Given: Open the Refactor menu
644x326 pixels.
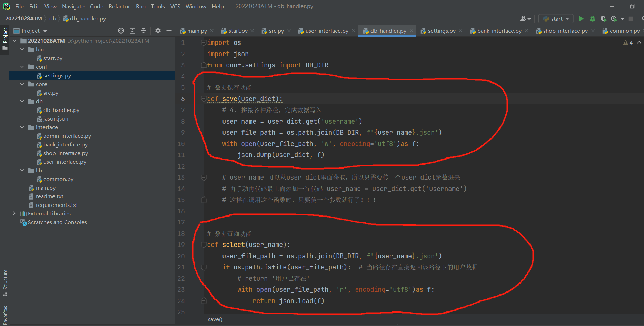Looking at the screenshot, I should coord(119,6).
